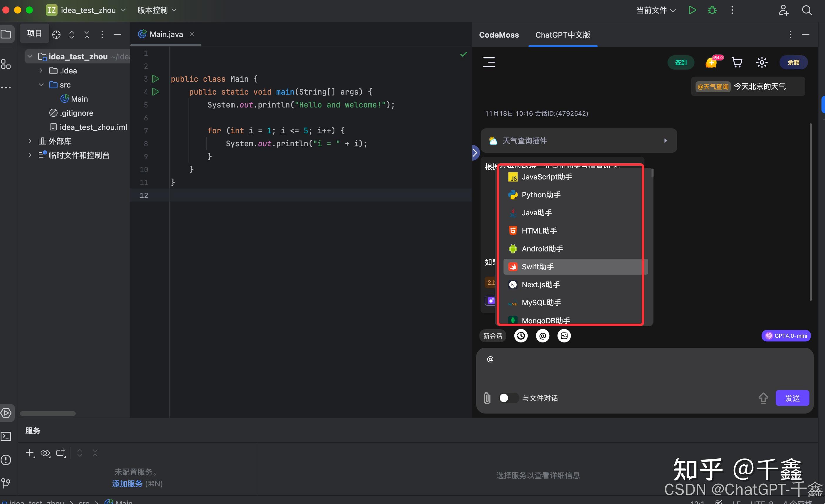Click the eye icon in the 服务 panel
The height and width of the screenshot is (504, 825).
pos(45,453)
